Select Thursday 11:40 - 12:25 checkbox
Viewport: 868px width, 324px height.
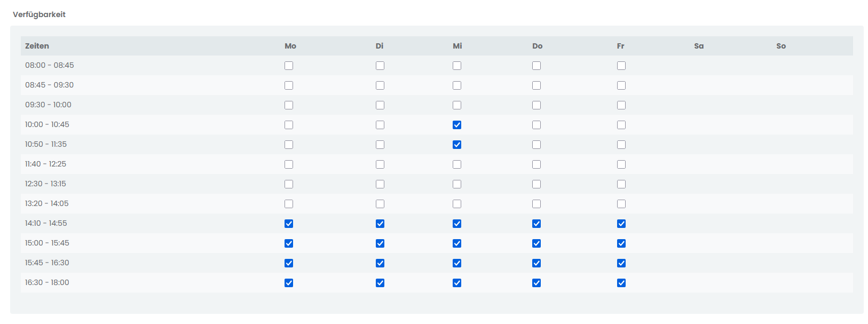pos(536,164)
